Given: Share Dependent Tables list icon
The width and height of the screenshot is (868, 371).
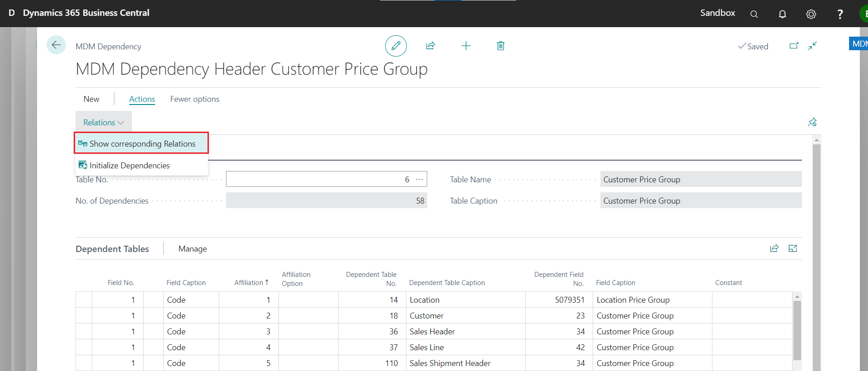Looking at the screenshot, I should [x=774, y=248].
